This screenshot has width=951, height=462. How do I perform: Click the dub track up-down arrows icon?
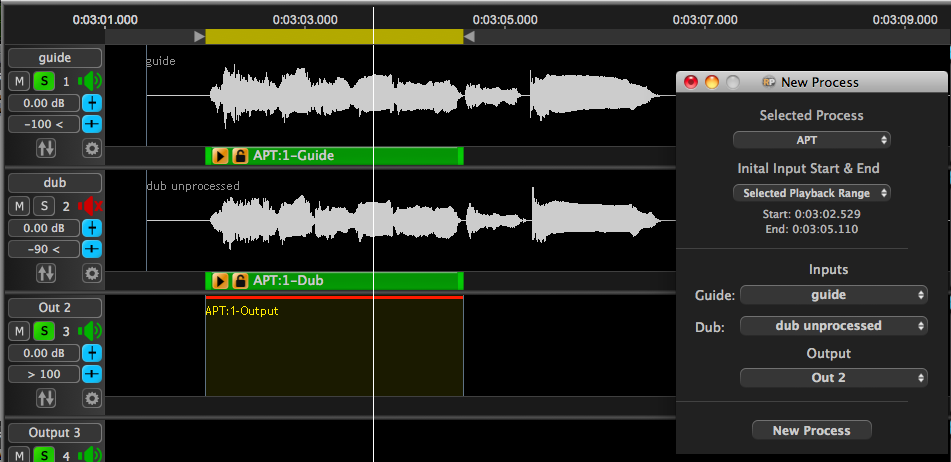(46, 273)
